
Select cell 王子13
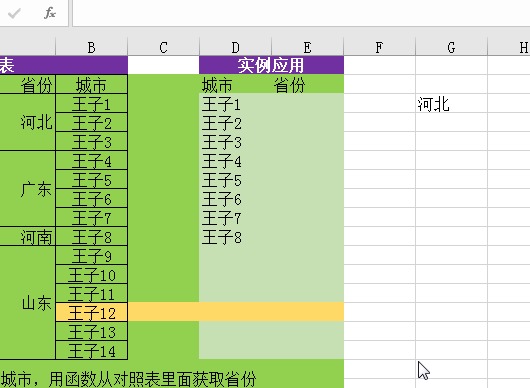click(x=91, y=331)
